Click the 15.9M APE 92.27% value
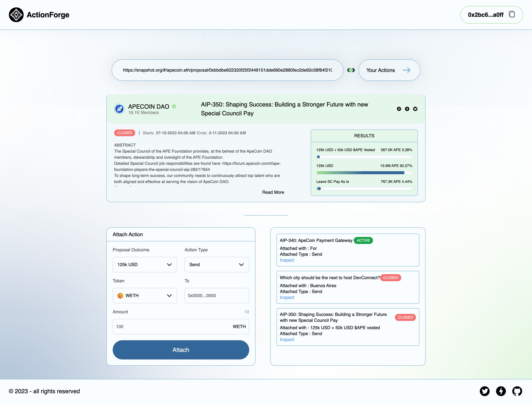The width and height of the screenshot is (532, 403). tap(396, 166)
